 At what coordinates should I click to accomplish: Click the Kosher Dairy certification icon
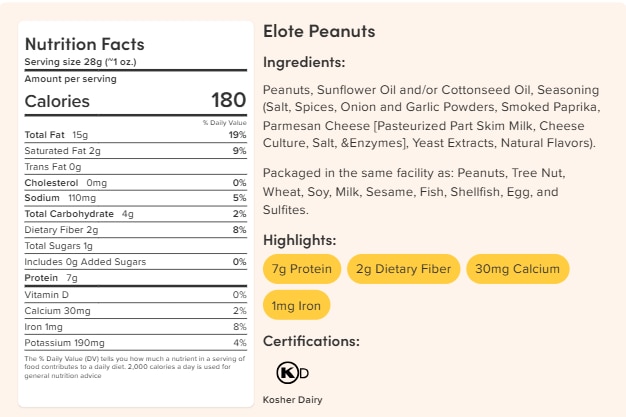(292, 373)
